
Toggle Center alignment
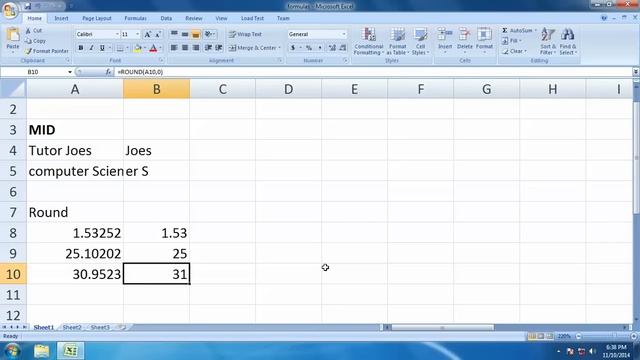[185, 48]
